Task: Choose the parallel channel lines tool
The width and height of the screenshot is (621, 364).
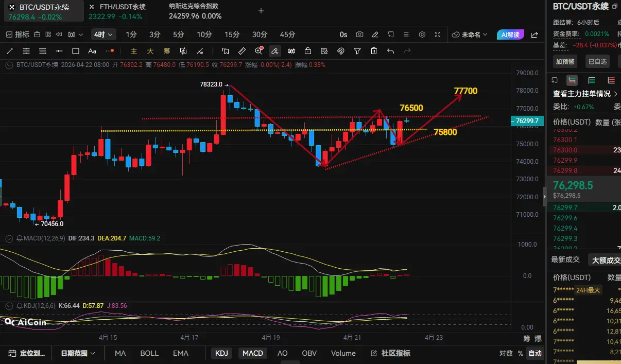Action: pos(26,51)
